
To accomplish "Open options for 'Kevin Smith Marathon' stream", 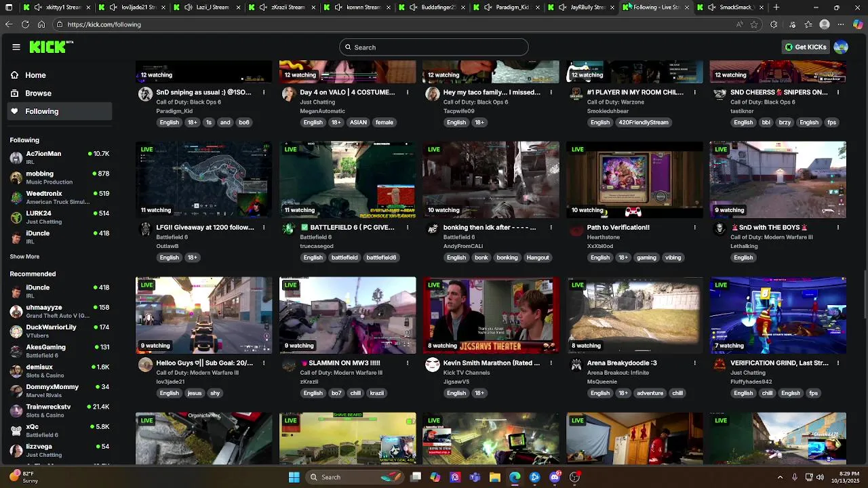I will coord(551,363).
